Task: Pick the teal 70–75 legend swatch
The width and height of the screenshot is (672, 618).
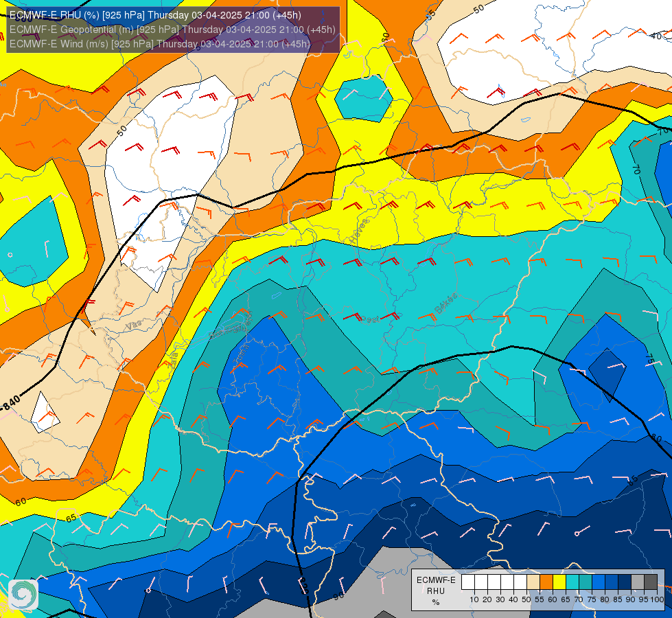Action: pos(586,582)
